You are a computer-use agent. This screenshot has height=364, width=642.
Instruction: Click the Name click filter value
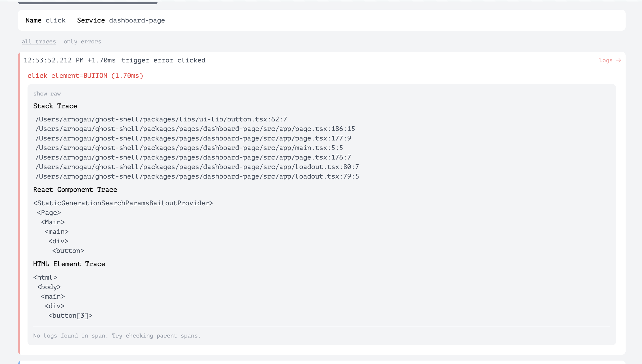pos(55,20)
